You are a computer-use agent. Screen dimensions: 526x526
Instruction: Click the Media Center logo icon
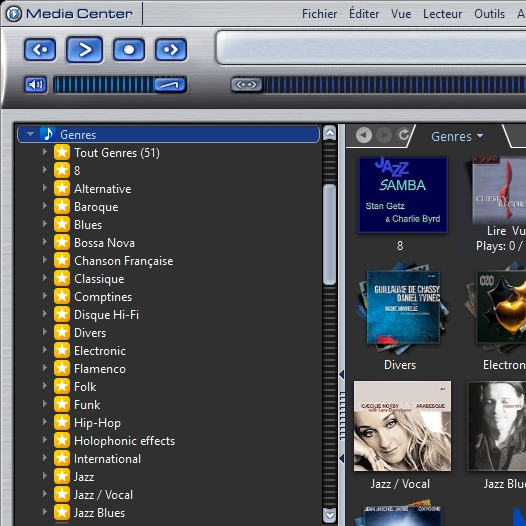14,14
